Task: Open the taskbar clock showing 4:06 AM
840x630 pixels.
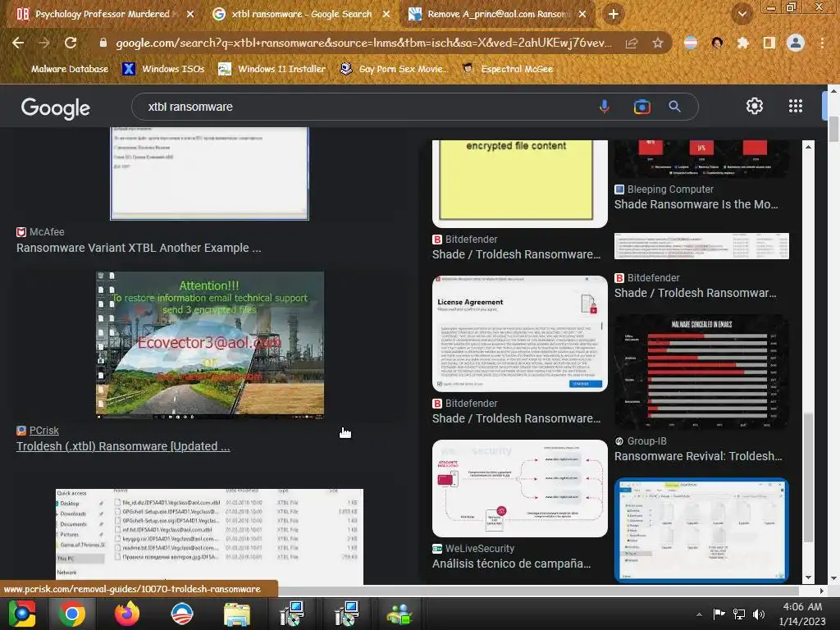Action: (802, 614)
